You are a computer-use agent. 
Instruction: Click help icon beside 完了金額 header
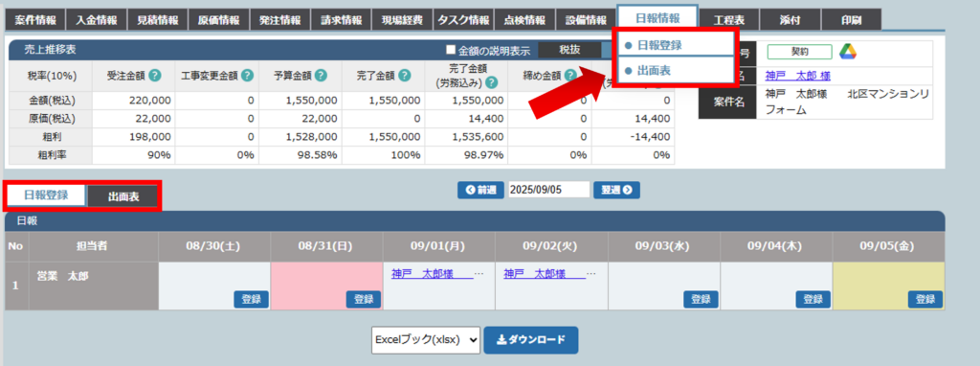point(405,76)
